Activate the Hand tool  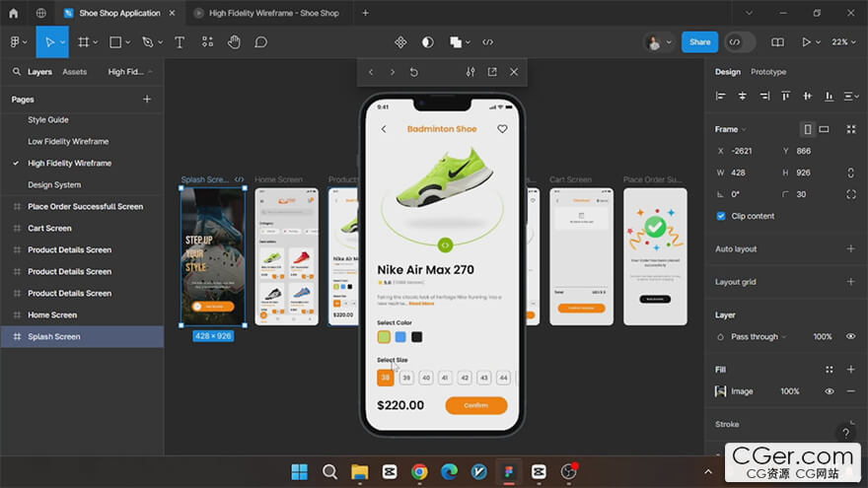click(x=234, y=42)
